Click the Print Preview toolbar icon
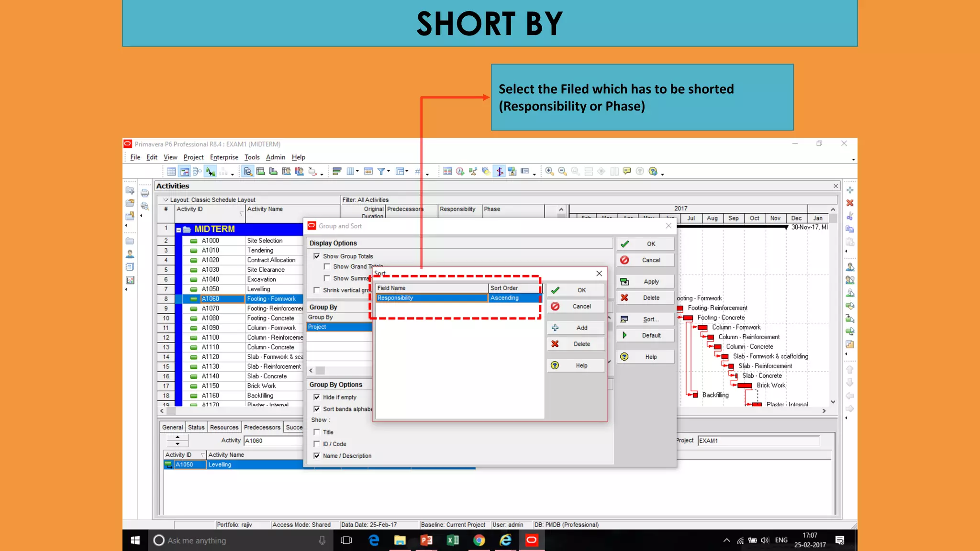980x551 pixels. [x=145, y=206]
